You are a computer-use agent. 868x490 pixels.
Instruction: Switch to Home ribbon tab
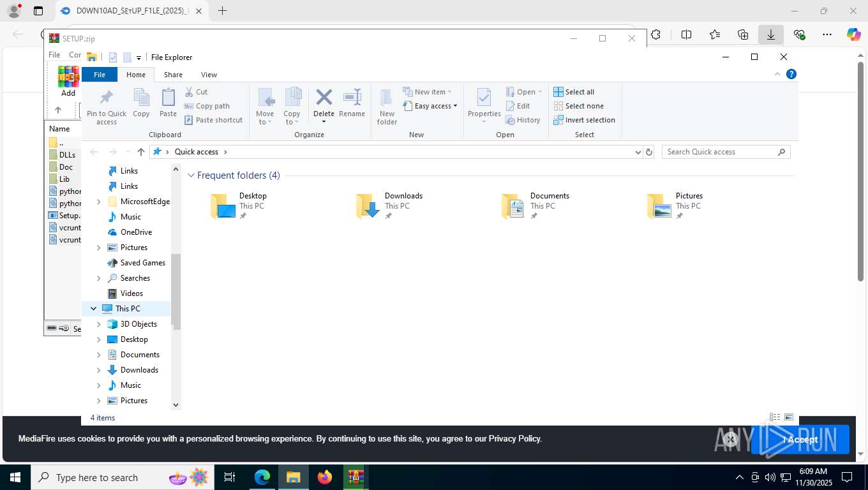click(136, 75)
